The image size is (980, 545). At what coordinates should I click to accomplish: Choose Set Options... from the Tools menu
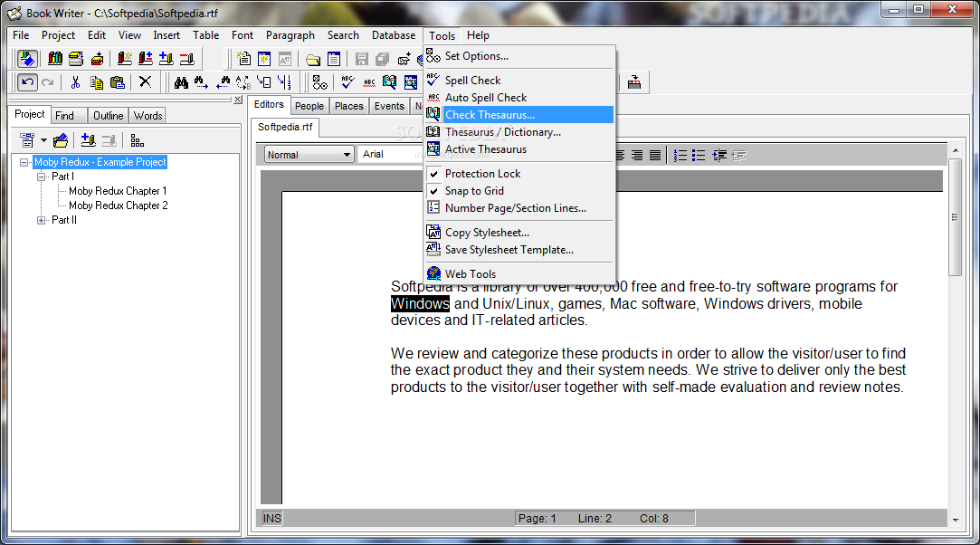point(520,56)
